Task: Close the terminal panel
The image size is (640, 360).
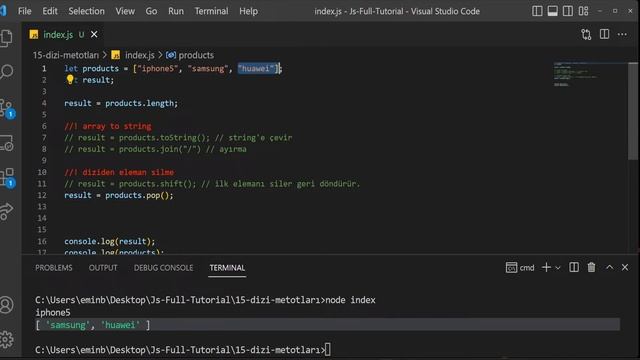Action: tap(625, 267)
